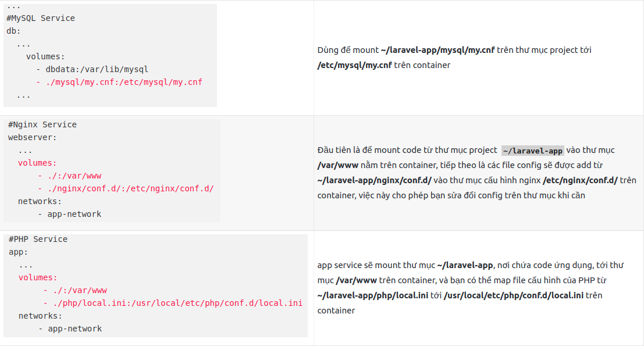Screen dimensions: 644x346
Task: Click the db: service key line
Action: click(x=13, y=31)
